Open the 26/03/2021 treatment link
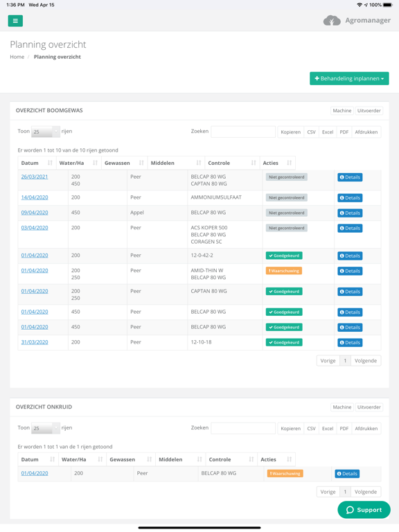The height and width of the screenshot is (532, 399). pyautogui.click(x=35, y=177)
